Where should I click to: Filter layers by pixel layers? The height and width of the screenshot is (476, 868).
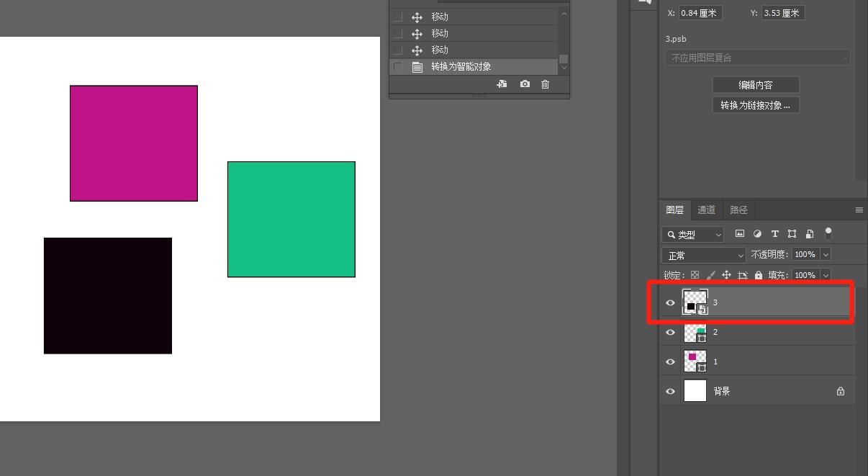click(x=739, y=234)
